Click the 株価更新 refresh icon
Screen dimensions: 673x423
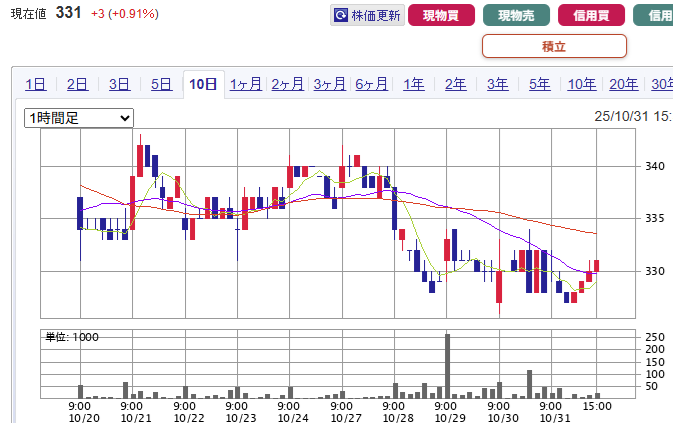[x=341, y=15]
